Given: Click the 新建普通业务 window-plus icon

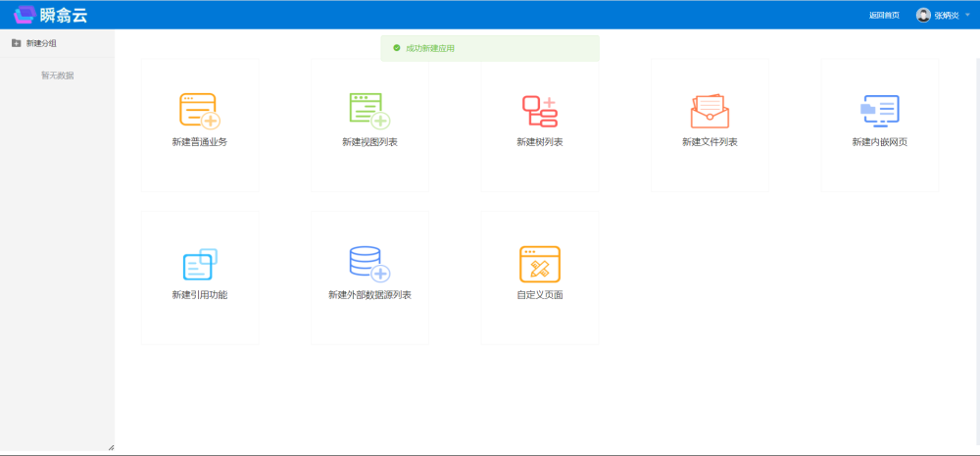Looking at the screenshot, I should pyautogui.click(x=199, y=111).
